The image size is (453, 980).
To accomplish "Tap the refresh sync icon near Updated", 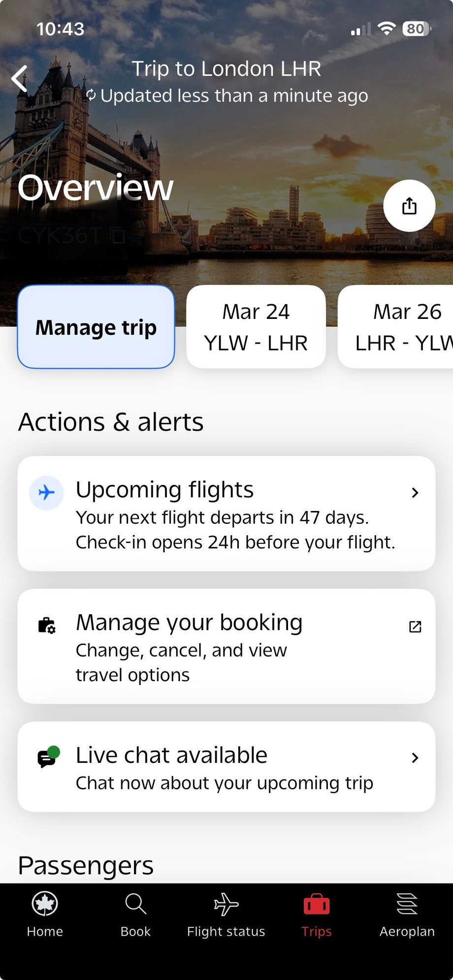I will tap(91, 95).
